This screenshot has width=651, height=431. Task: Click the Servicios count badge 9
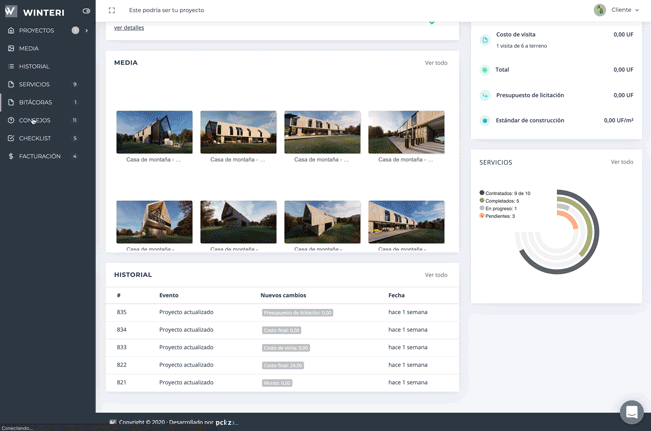[x=75, y=84]
